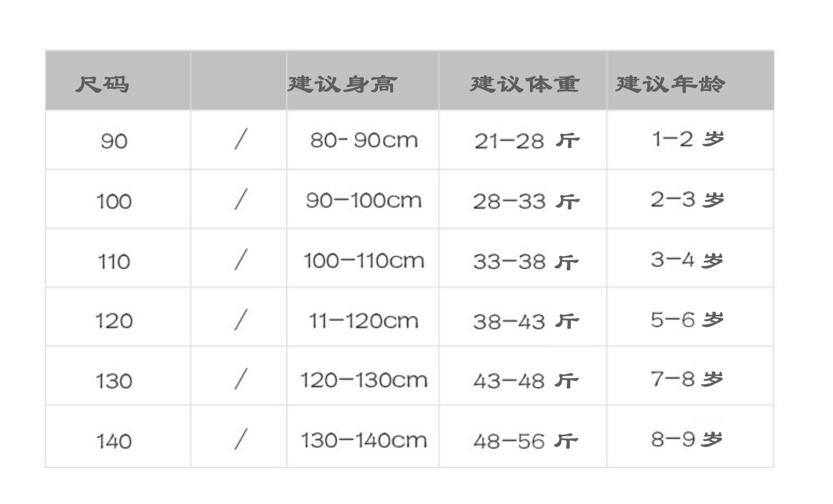Select size 110 in the 尺码 column

coord(114,261)
